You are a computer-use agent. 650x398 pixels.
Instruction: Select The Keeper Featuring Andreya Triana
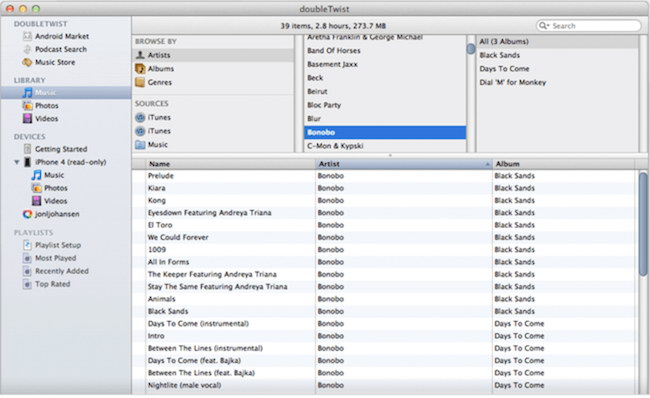coord(212,274)
